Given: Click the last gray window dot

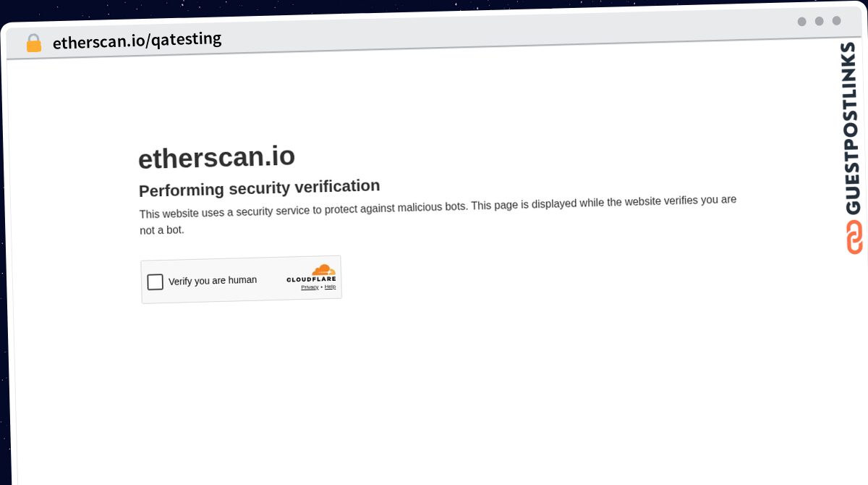Looking at the screenshot, I should point(837,21).
